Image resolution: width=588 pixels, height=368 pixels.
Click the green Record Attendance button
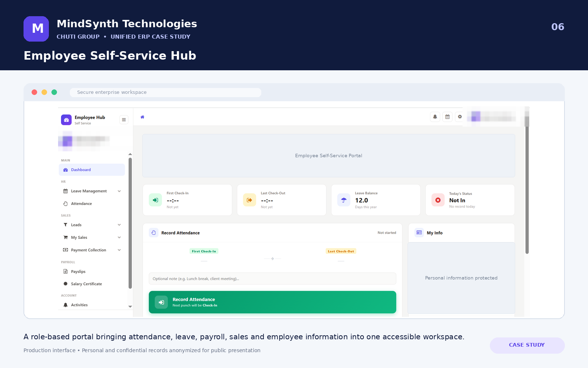pos(272,302)
